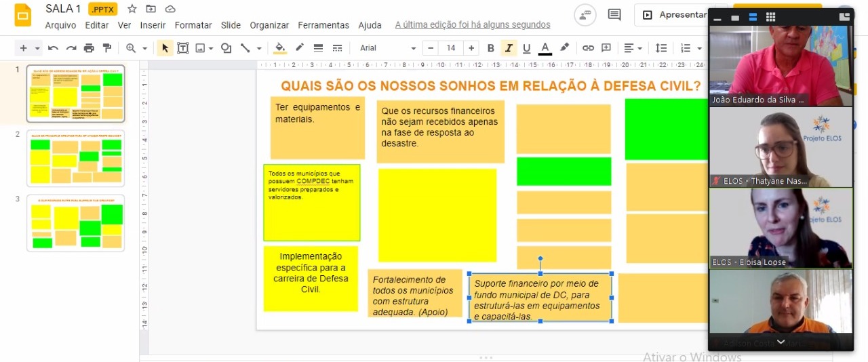Click the .PPTX file format badge
Viewport: 868px width, 362px height.
point(103,9)
